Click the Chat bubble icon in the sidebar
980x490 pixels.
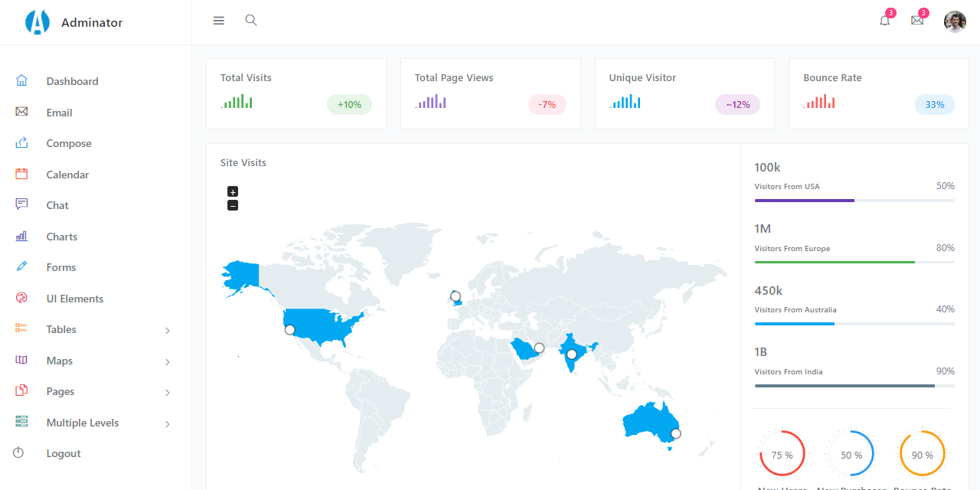coord(21,204)
